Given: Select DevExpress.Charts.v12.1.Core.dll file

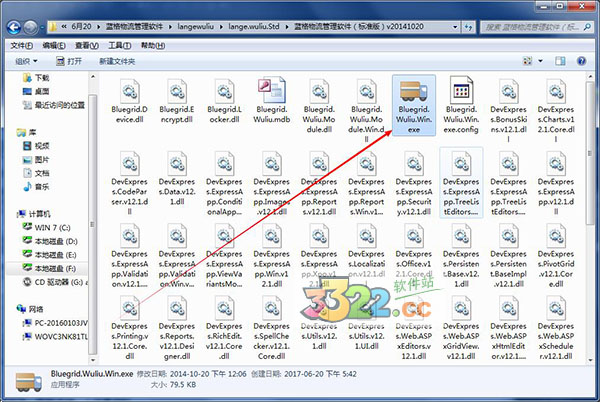Looking at the screenshot, I should point(556,110).
